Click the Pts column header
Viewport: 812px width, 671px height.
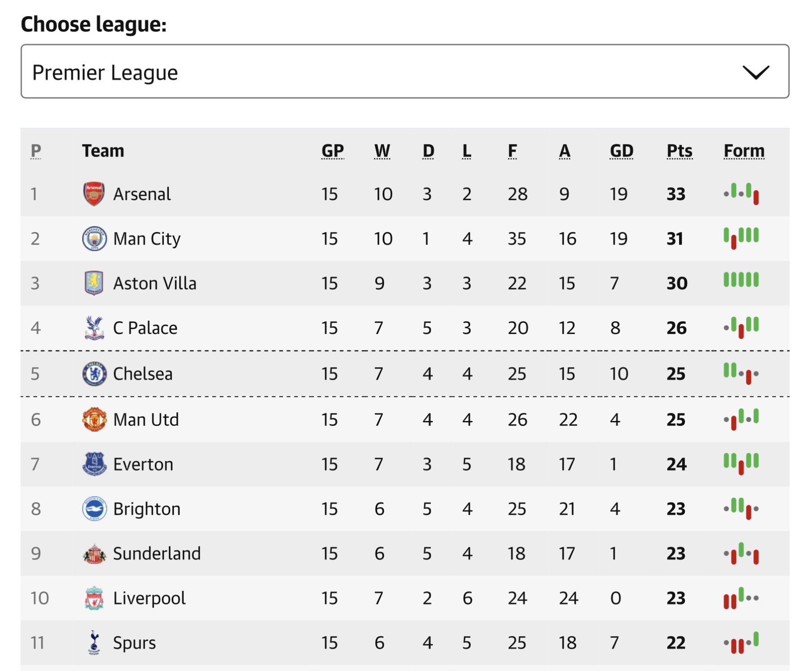679,151
